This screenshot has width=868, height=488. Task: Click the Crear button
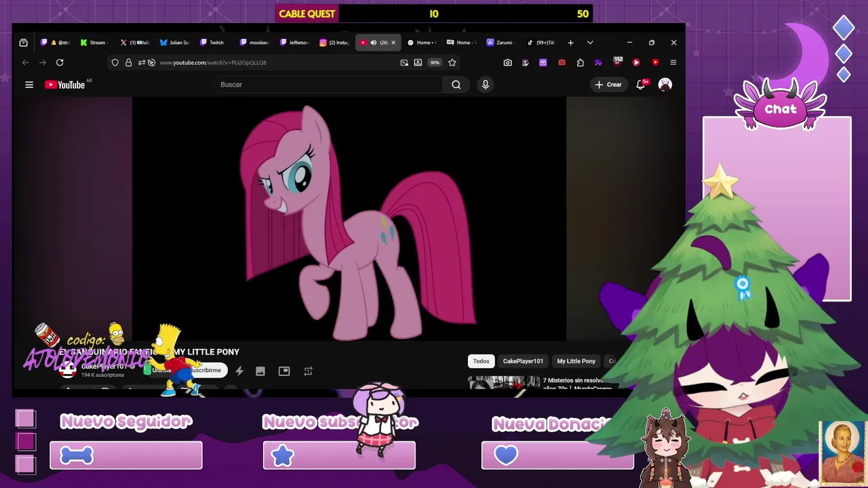coord(608,85)
